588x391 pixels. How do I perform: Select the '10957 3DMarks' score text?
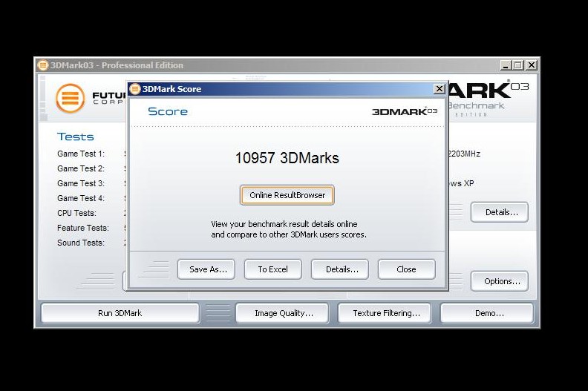[x=287, y=158]
